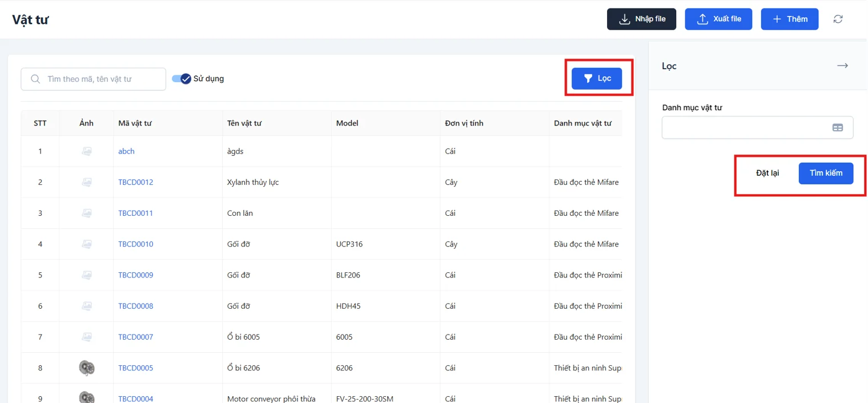Click the upload icon on Xuất file button
The image size is (868, 403).
tap(701, 19)
